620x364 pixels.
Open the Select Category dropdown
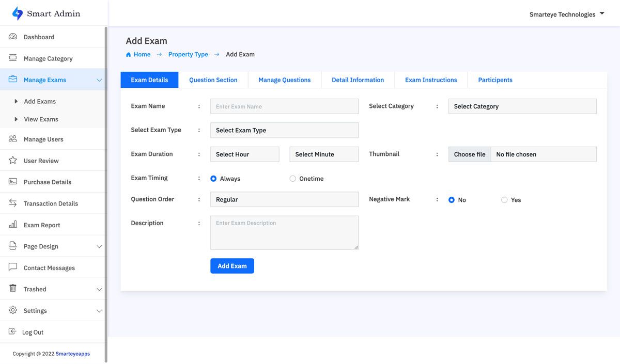click(522, 106)
